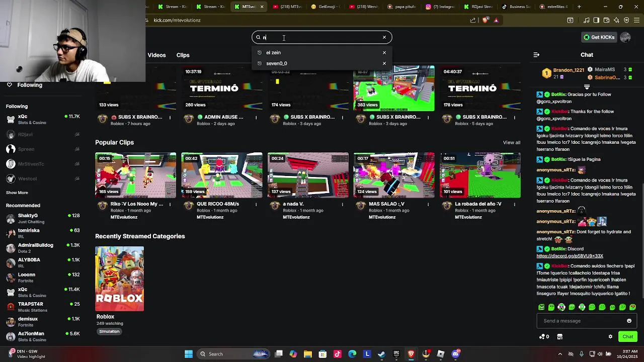Viewport: 644px width, 362px height.
Task: Open options for 'a nada V.' clip
Action: click(x=342, y=204)
